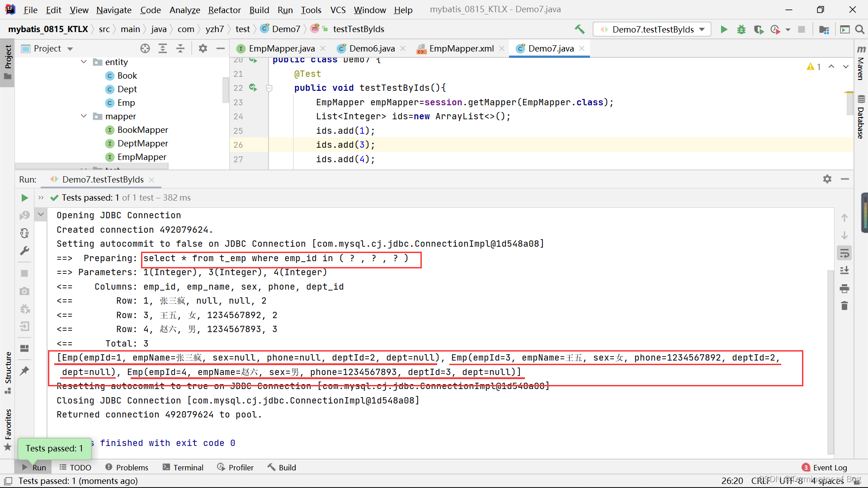This screenshot has height=488, width=868.
Task: Toggle soft-wrap in console output
Action: (844, 253)
